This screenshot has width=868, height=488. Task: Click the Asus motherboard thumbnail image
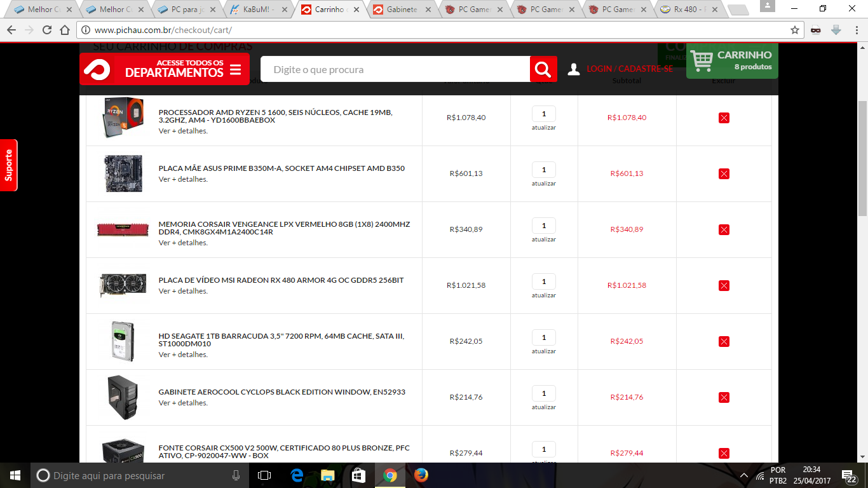pyautogui.click(x=123, y=173)
